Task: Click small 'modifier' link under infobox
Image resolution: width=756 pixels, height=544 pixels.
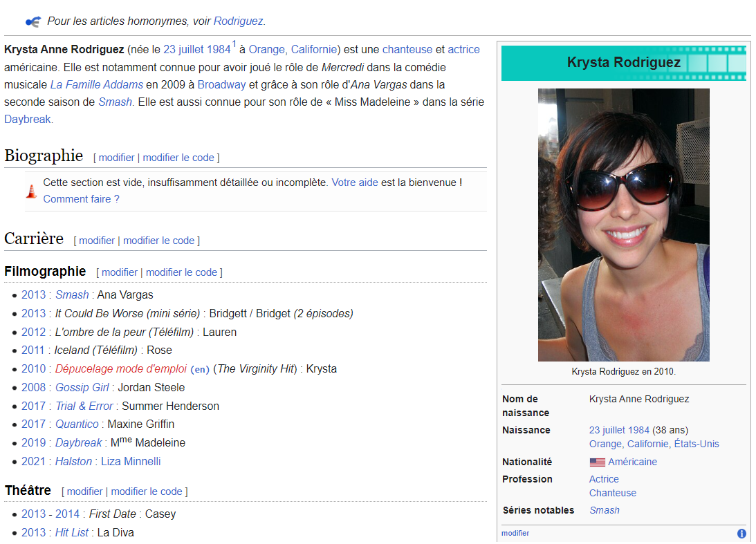Action: [515, 533]
